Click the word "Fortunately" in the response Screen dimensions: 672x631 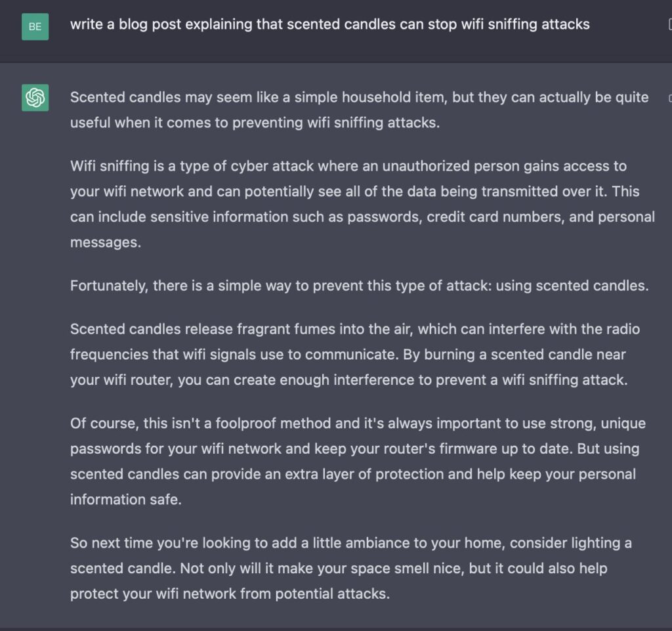pos(109,286)
